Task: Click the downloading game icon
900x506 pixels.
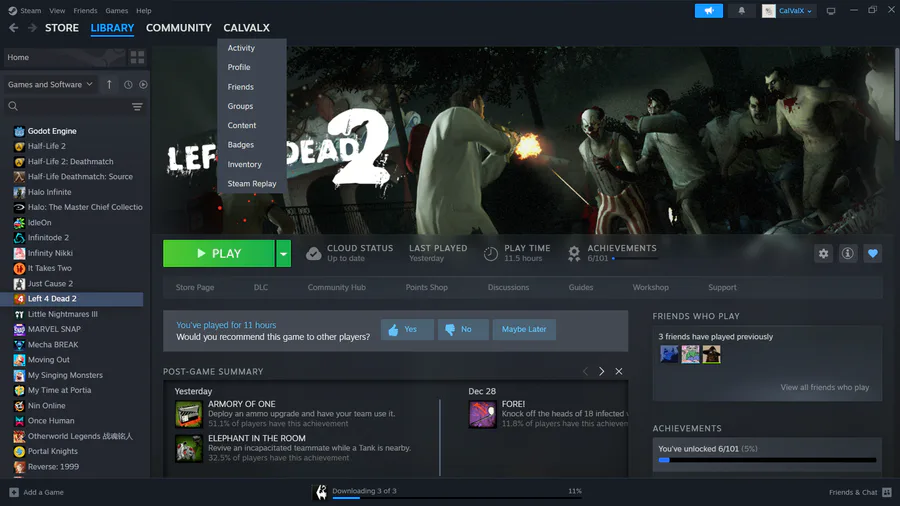Action: pos(321,492)
